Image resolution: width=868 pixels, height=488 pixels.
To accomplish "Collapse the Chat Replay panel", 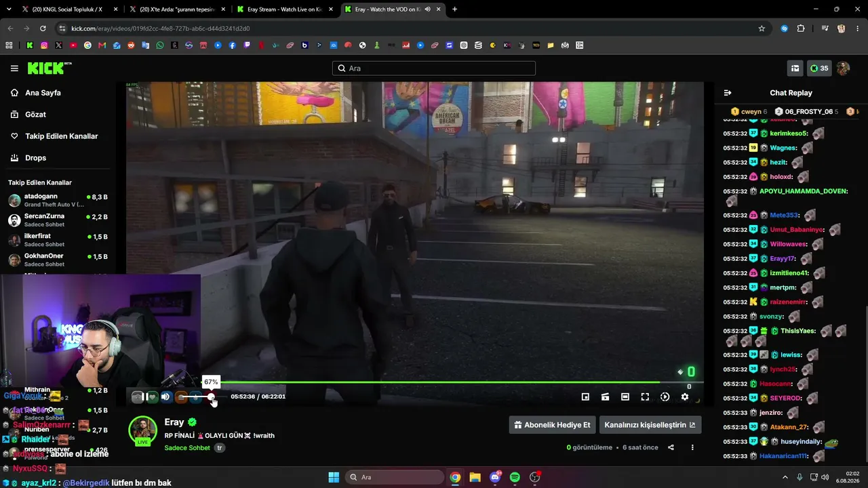I will [728, 93].
